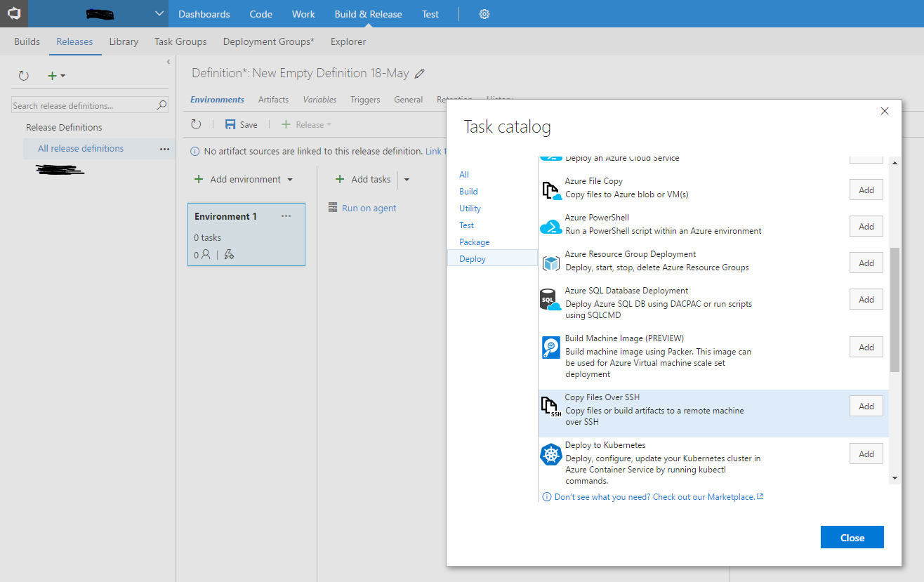
Task: Open the Test hub
Action: click(x=430, y=14)
